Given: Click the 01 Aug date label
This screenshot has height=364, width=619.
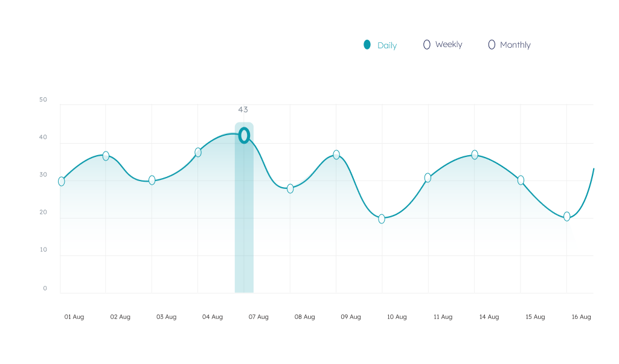Looking at the screenshot, I should [x=74, y=317].
